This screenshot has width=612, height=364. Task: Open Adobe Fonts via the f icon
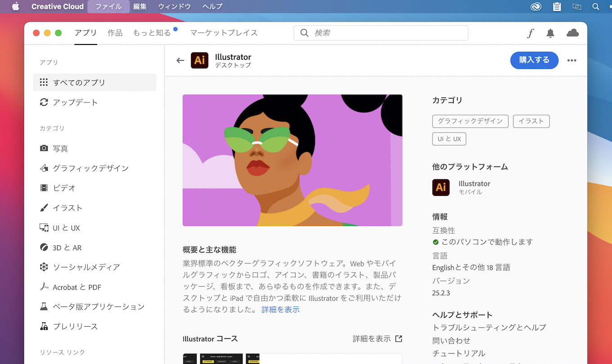[x=530, y=33]
